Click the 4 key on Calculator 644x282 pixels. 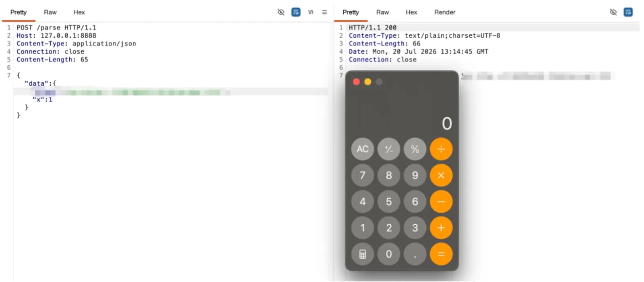coord(363,201)
